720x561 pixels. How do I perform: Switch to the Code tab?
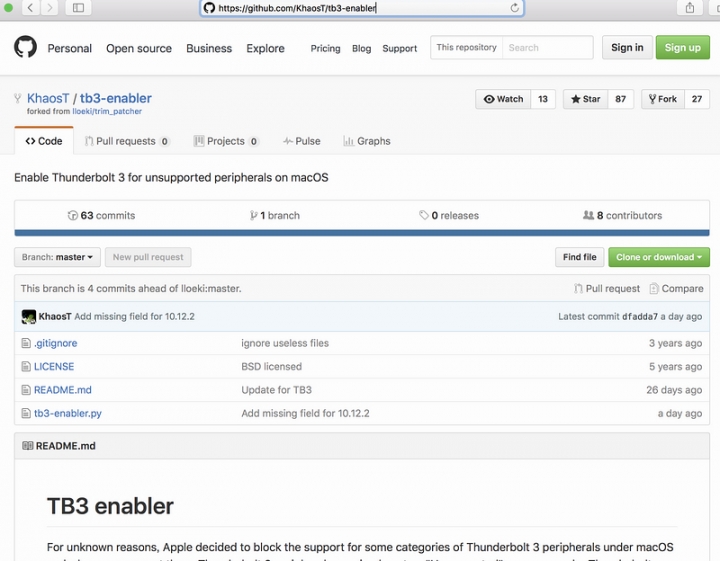coord(44,141)
